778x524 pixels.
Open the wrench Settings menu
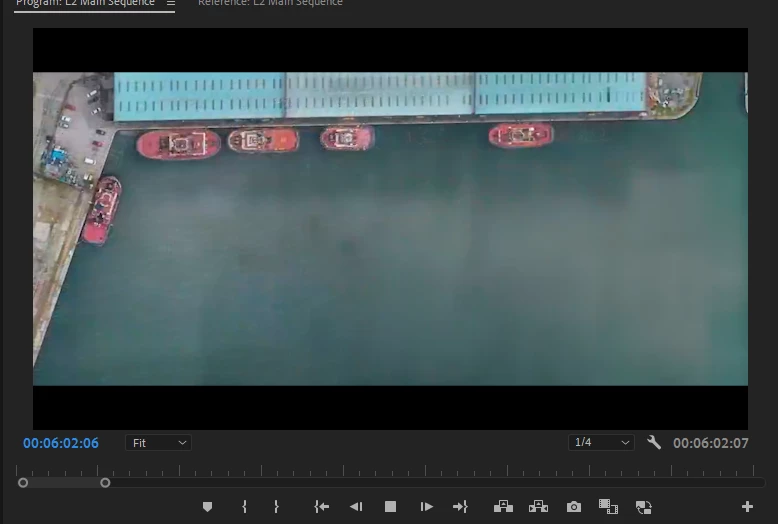click(x=654, y=442)
